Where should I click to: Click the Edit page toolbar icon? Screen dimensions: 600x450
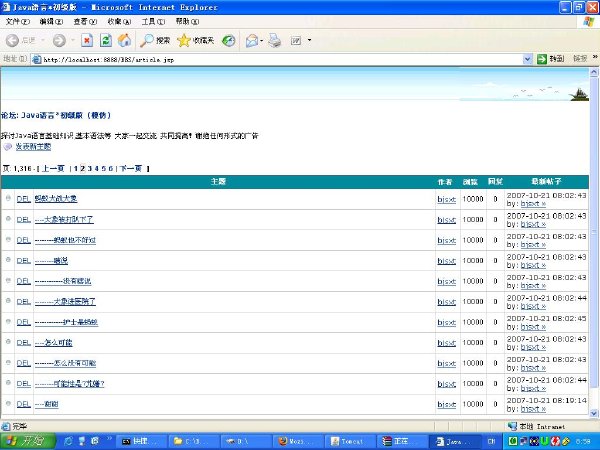click(296, 40)
